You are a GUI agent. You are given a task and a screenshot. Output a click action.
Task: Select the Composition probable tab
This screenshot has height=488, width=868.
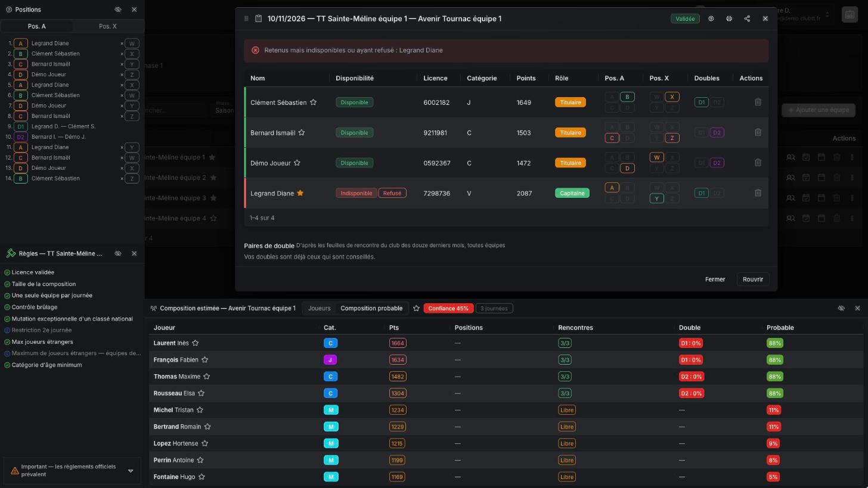[x=371, y=308]
